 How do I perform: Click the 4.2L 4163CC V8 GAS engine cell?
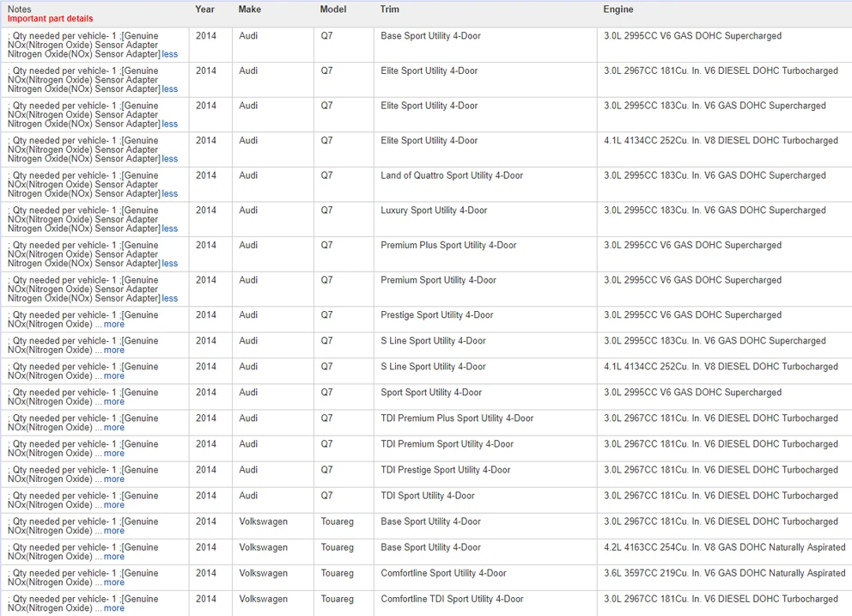point(724,547)
